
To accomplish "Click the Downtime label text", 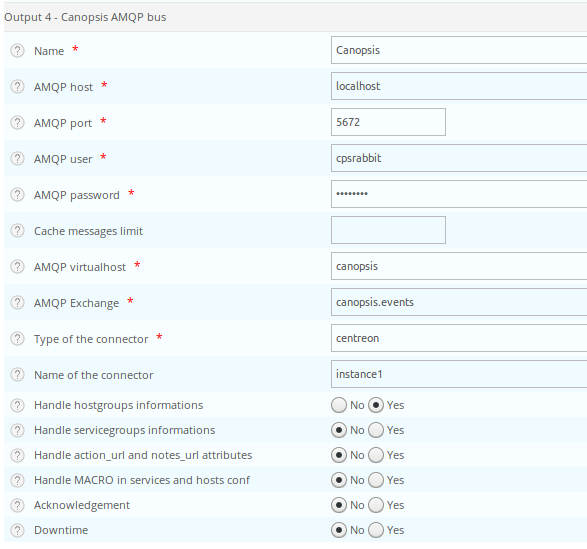I will click(x=61, y=530).
